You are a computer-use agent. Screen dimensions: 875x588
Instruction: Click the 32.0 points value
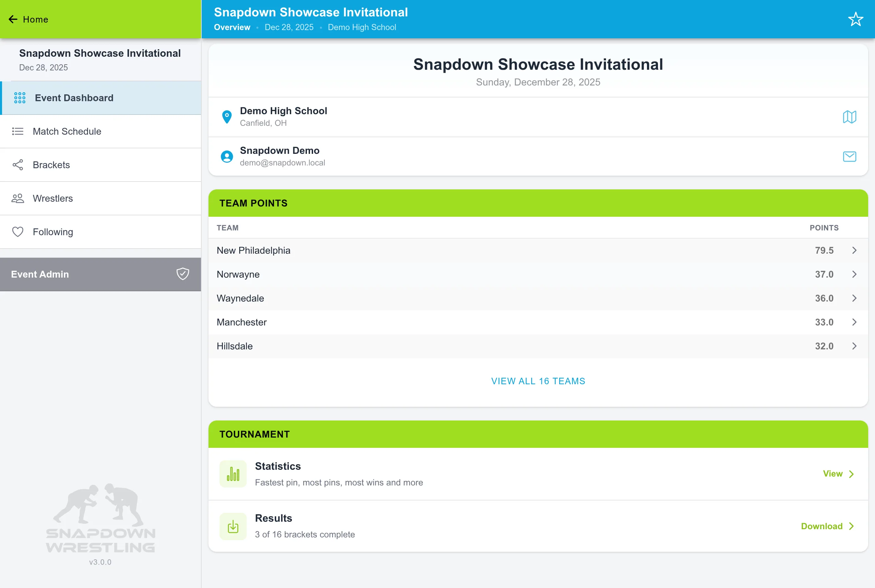(824, 346)
